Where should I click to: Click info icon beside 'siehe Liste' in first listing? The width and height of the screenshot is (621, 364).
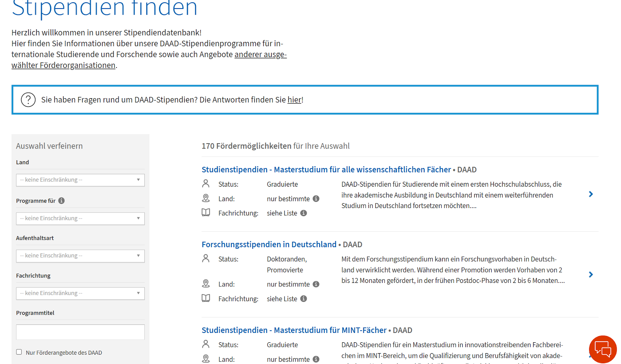304,213
